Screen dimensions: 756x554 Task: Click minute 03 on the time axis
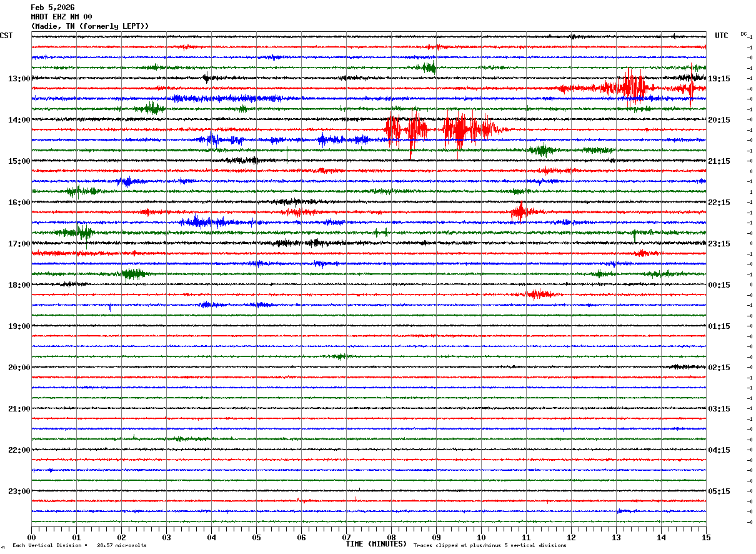166,537
